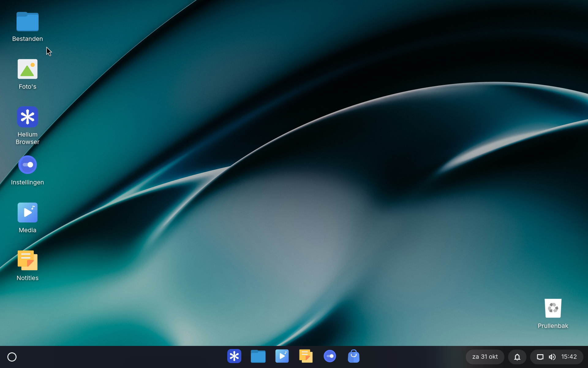The width and height of the screenshot is (588, 368).
Task: Open the settings toggle icon in taskbar
Action: [330, 356]
